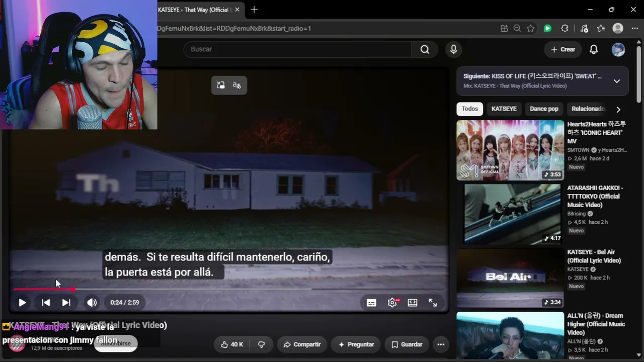Open the browser apps-add icon in the address bar
Image resolution: width=644 pixels, height=362 pixels.
point(504,29)
